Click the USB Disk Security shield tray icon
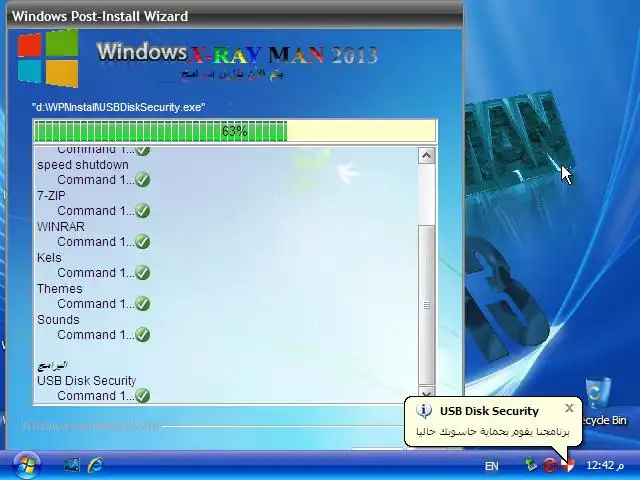The width and height of the screenshot is (640, 480). [x=568, y=465]
